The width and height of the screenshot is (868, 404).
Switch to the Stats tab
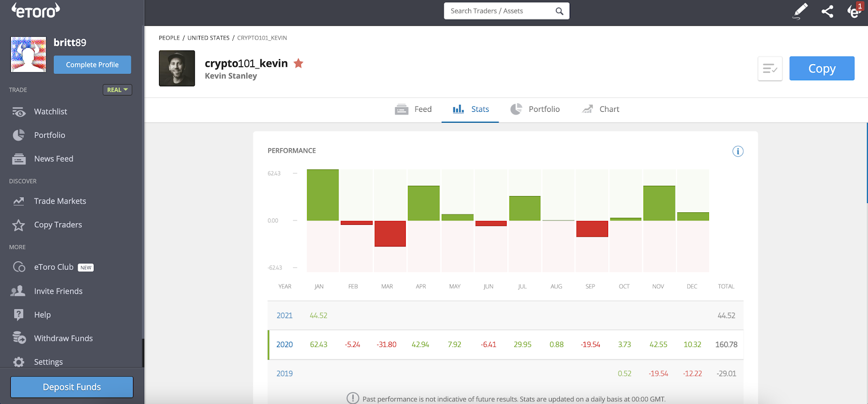tap(470, 110)
